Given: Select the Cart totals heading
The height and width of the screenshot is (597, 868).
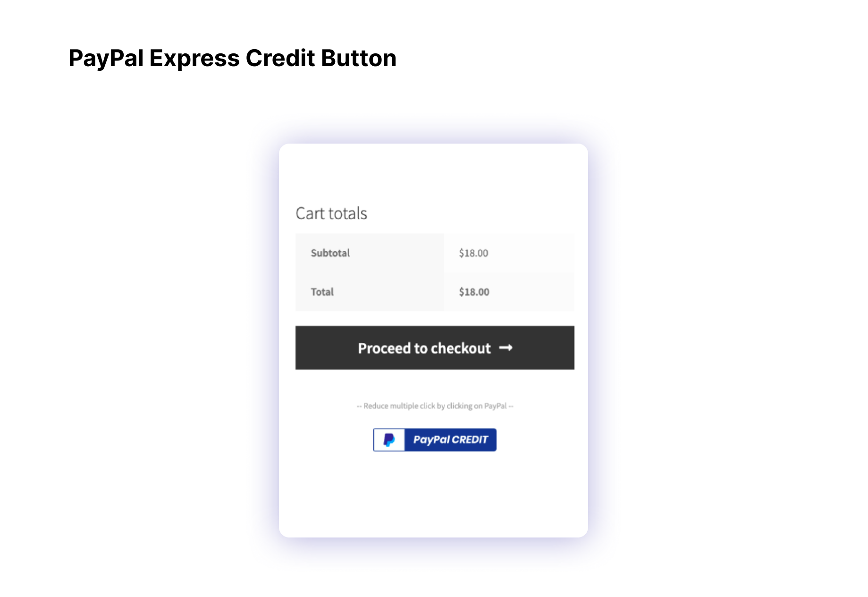Looking at the screenshot, I should [x=331, y=213].
